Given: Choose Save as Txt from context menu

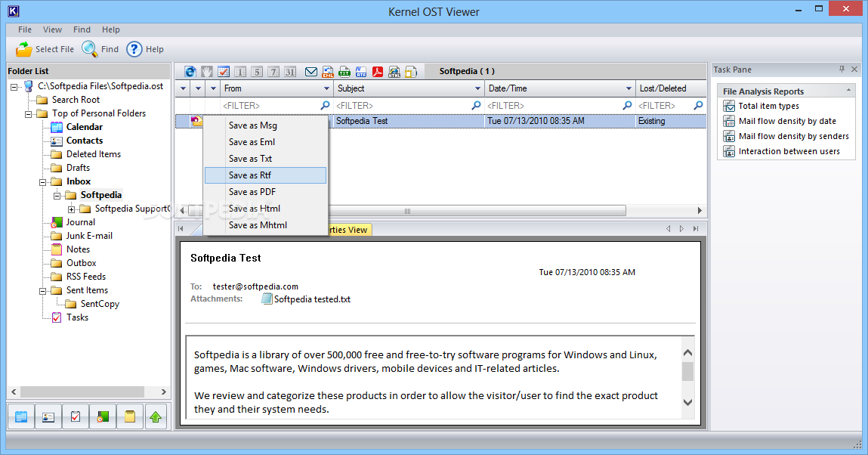Looking at the screenshot, I should pyautogui.click(x=266, y=159).
